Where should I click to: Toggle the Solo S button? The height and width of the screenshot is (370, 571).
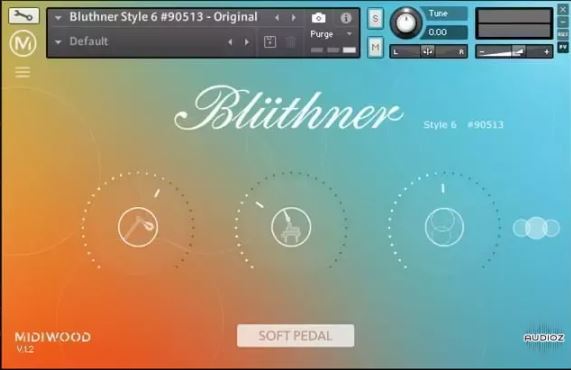coord(375,18)
